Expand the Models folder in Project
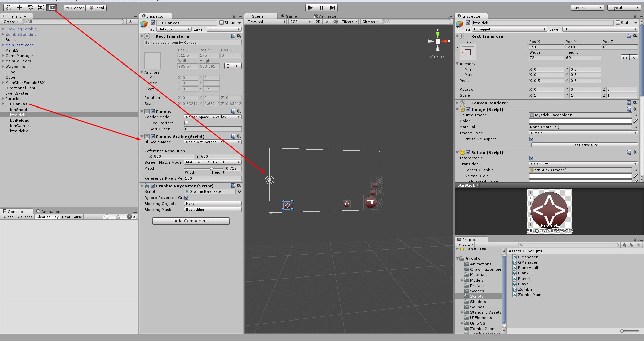 [462, 280]
